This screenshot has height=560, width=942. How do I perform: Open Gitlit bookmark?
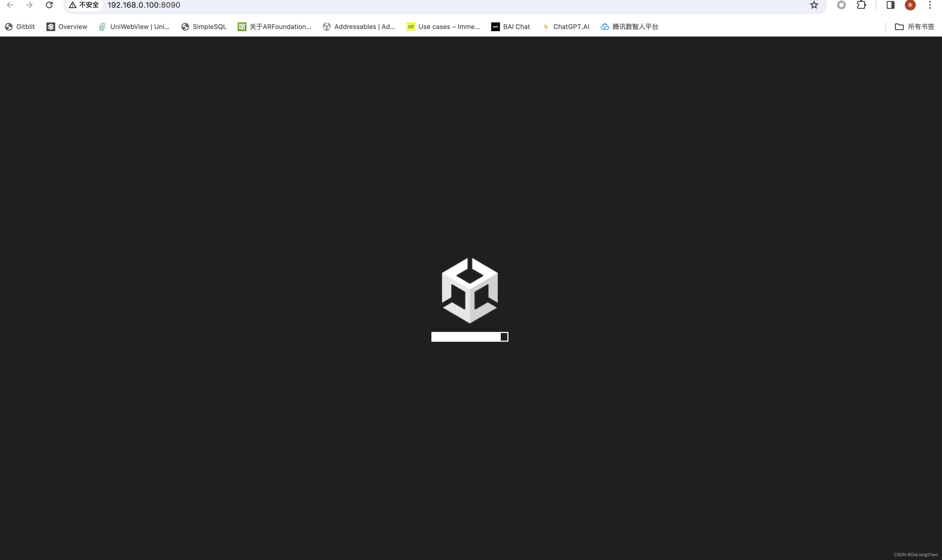coord(20,26)
